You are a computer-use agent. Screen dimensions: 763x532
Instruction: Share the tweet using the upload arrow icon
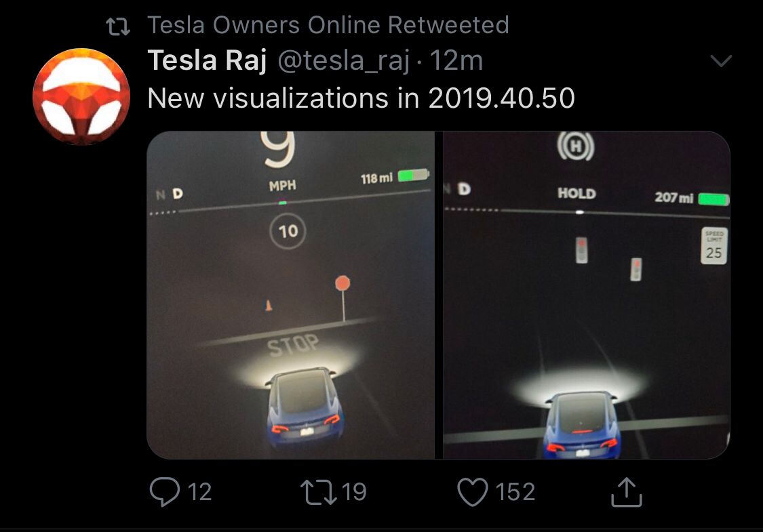point(627,493)
